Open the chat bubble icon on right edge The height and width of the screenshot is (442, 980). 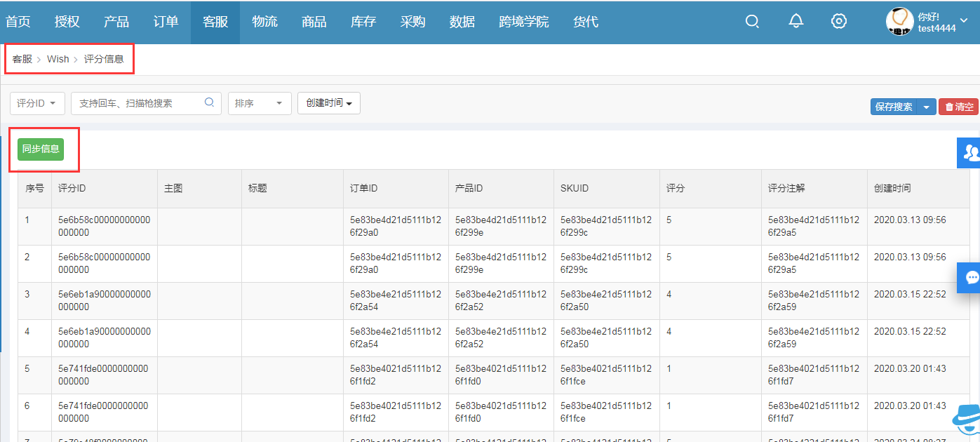pyautogui.click(x=971, y=278)
